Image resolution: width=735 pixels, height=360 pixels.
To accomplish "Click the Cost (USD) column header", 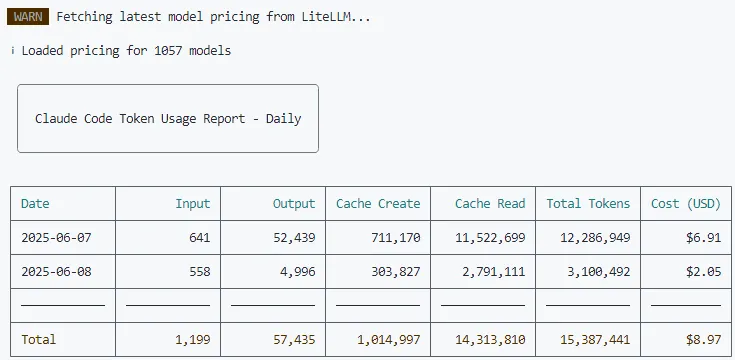I will point(686,203).
